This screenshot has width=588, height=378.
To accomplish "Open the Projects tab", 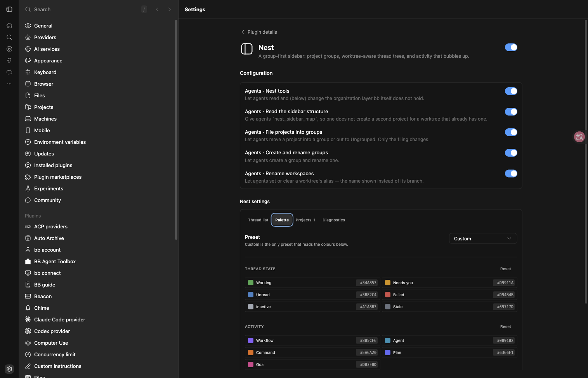I will click(305, 220).
